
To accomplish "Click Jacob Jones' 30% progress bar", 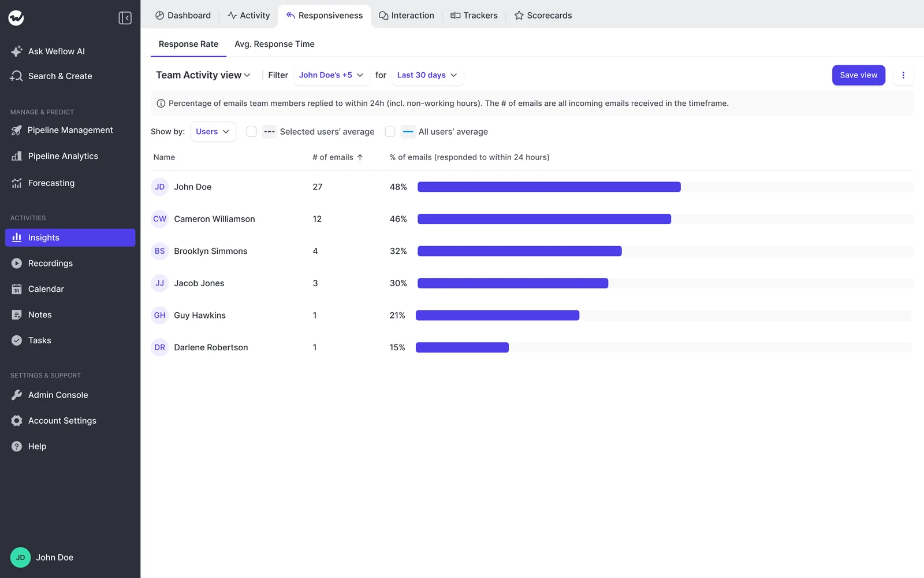I will click(x=513, y=283).
